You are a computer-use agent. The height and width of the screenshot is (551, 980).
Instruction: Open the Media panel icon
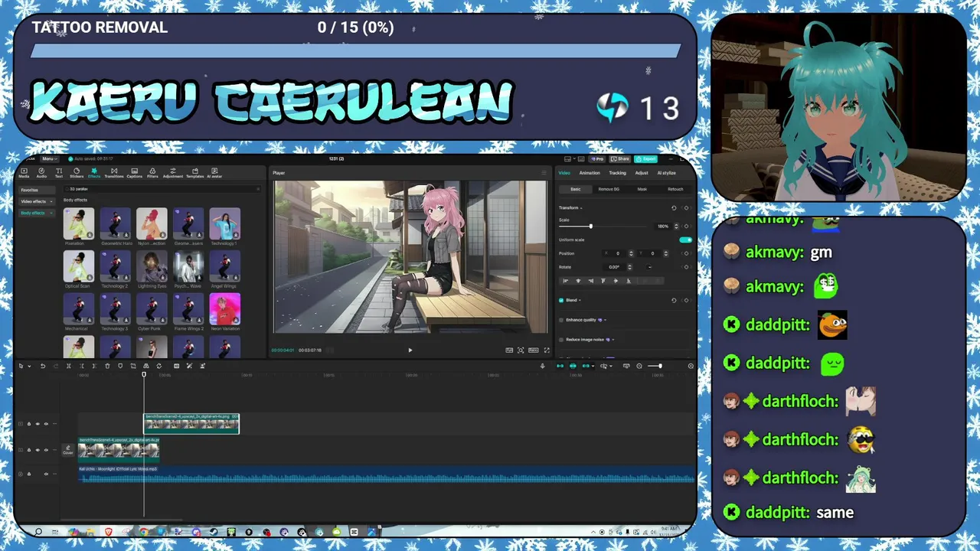(24, 173)
